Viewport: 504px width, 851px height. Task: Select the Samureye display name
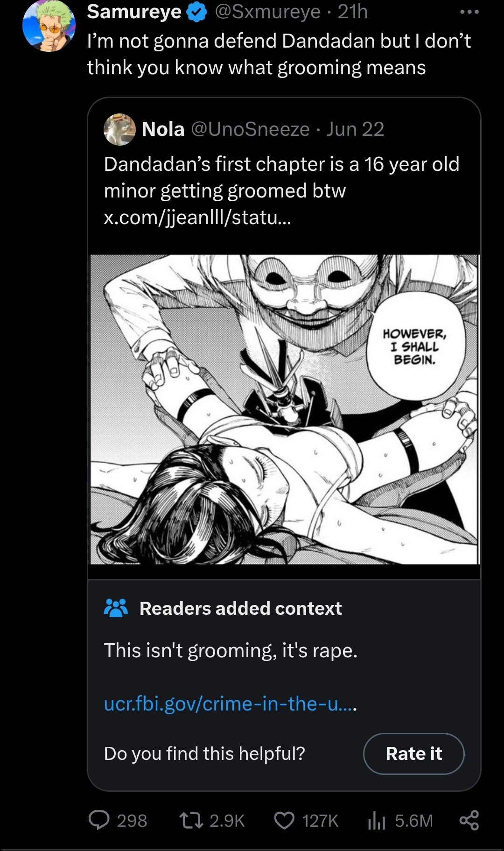tap(134, 12)
